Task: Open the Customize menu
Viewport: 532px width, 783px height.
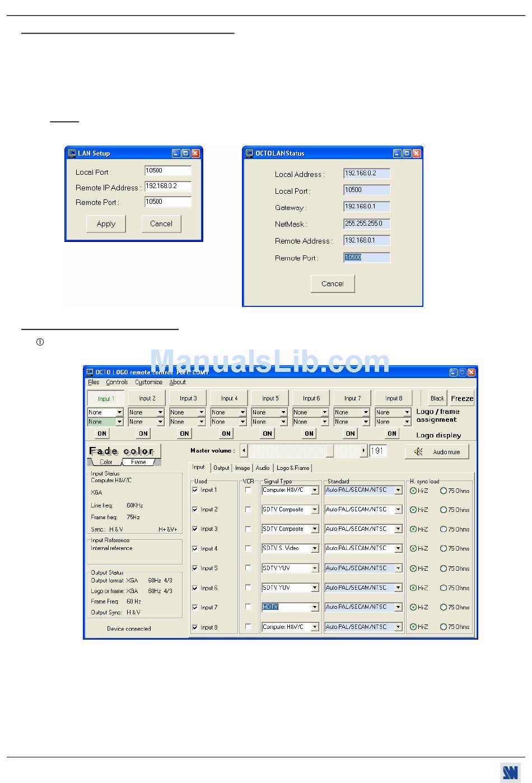Action: (149, 382)
